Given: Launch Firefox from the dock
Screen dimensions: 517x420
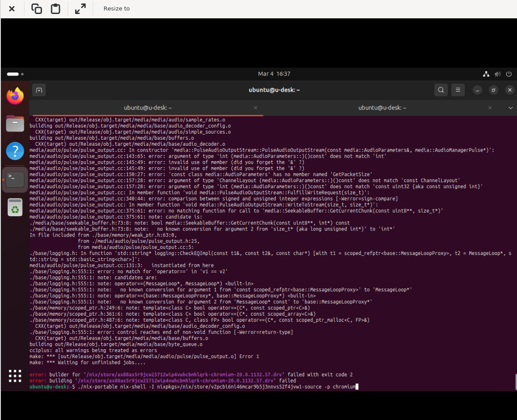Looking at the screenshot, I should tap(15, 96).
